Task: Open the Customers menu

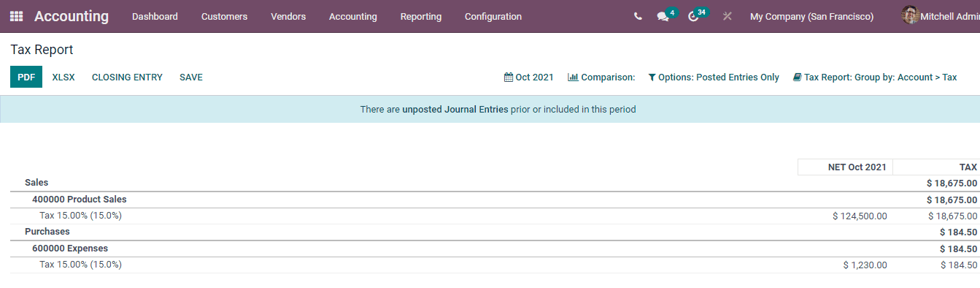Action: click(x=224, y=16)
